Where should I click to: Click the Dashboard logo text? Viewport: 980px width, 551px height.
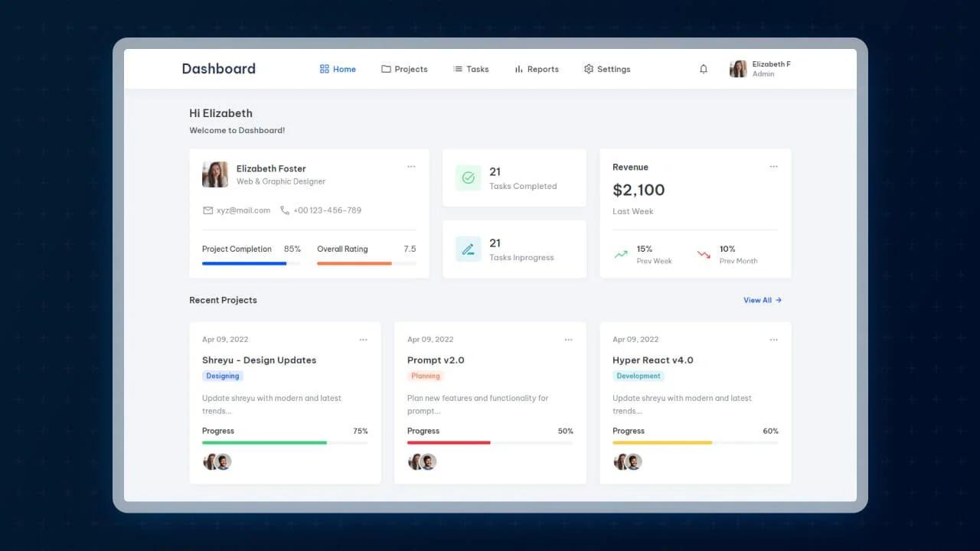(218, 69)
